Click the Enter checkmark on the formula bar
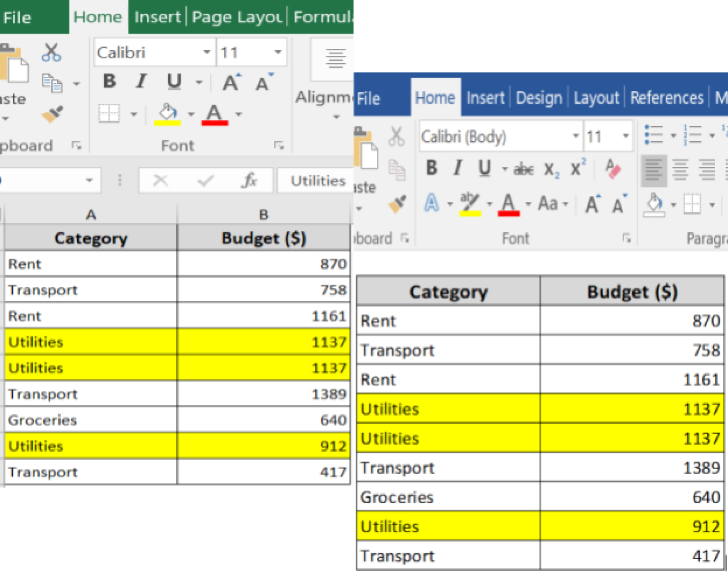The image size is (728, 573). click(x=205, y=180)
